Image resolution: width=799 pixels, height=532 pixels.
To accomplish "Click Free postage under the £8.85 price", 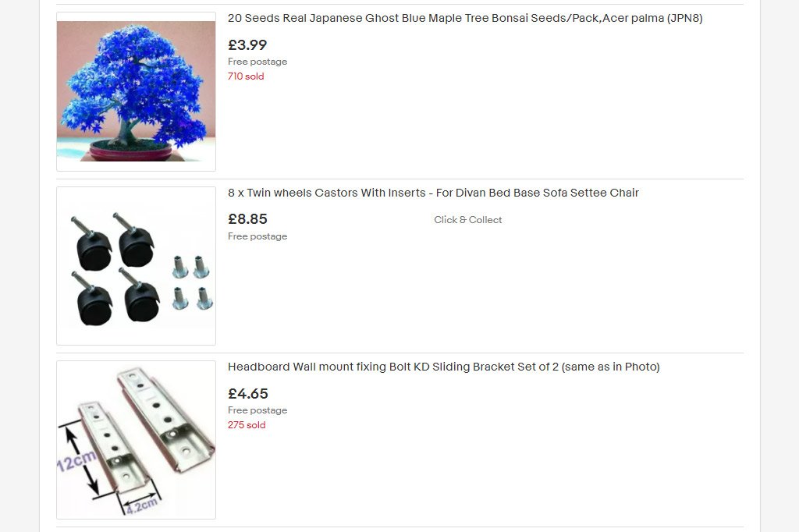I will (x=257, y=236).
